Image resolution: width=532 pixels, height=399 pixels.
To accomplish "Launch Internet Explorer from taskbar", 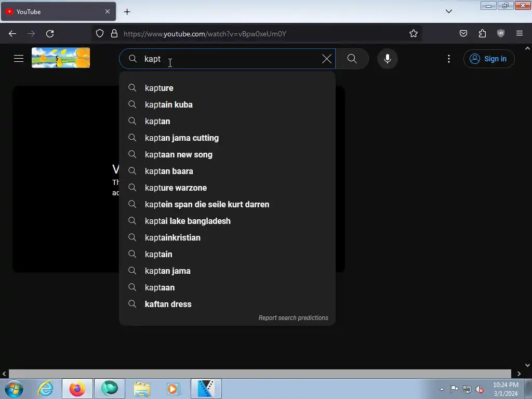I will coord(45,389).
